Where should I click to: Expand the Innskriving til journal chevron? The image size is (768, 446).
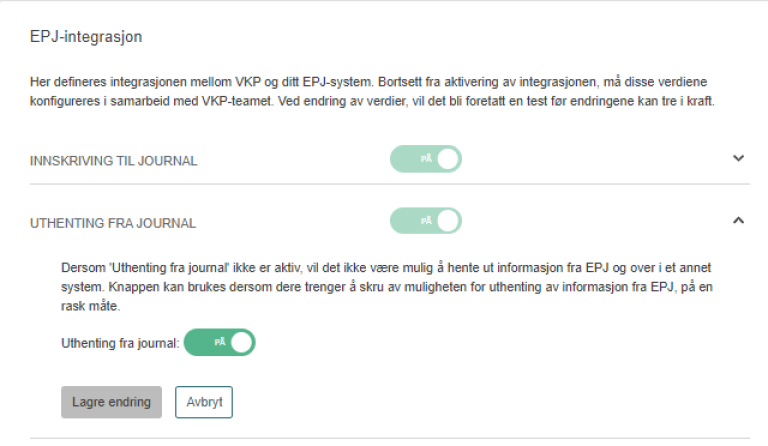tap(739, 158)
